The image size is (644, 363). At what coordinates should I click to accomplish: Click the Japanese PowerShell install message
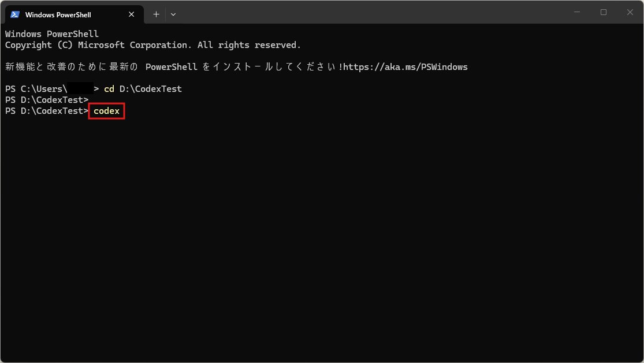coord(173,67)
